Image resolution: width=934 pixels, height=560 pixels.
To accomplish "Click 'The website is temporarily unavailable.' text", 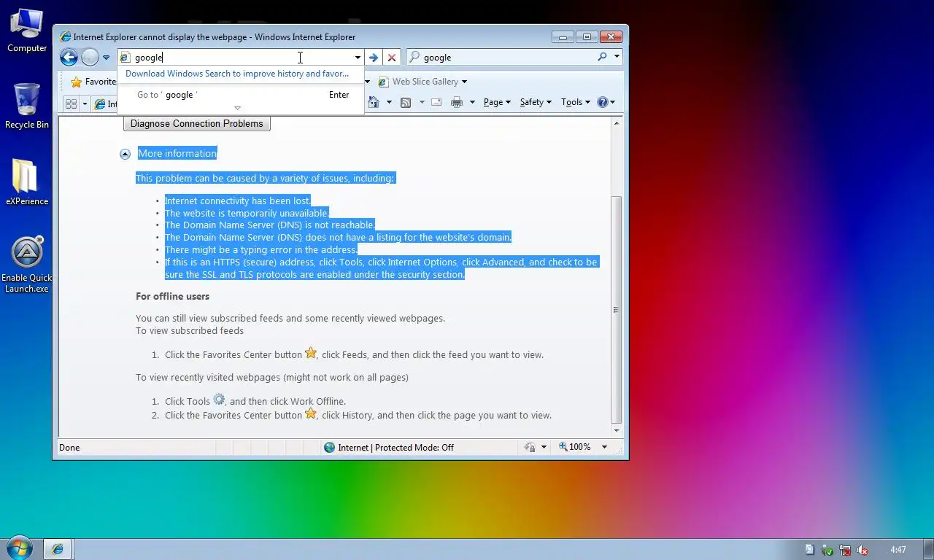I will pos(247,213).
